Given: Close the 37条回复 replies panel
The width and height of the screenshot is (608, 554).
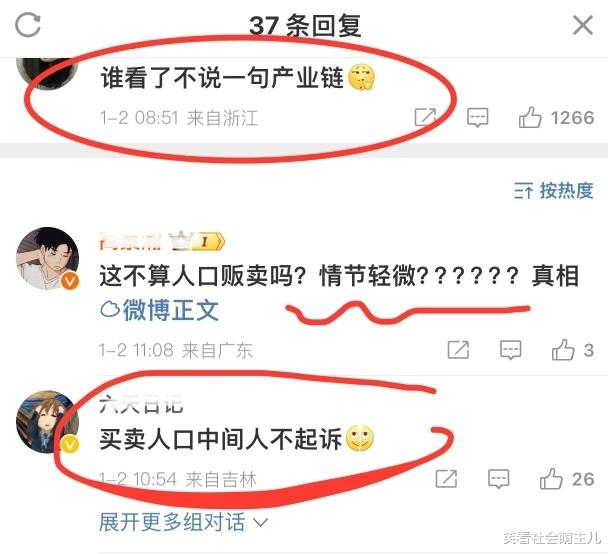Looking at the screenshot, I should pos(583,25).
